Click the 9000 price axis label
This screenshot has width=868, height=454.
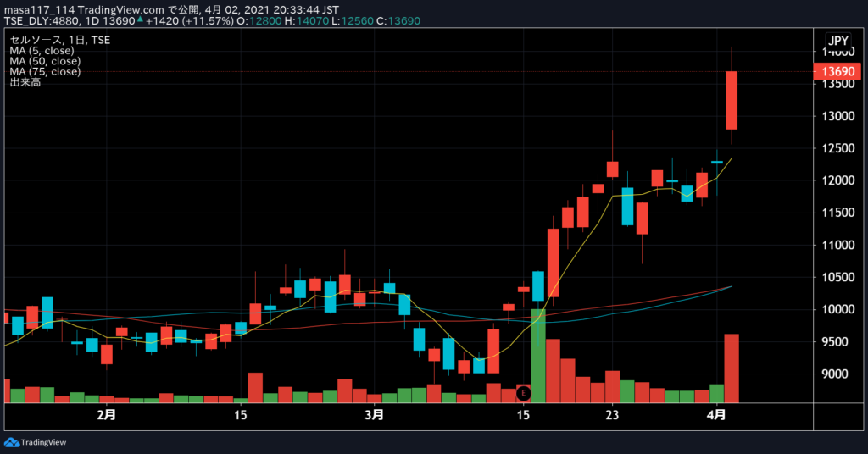pyautogui.click(x=835, y=374)
